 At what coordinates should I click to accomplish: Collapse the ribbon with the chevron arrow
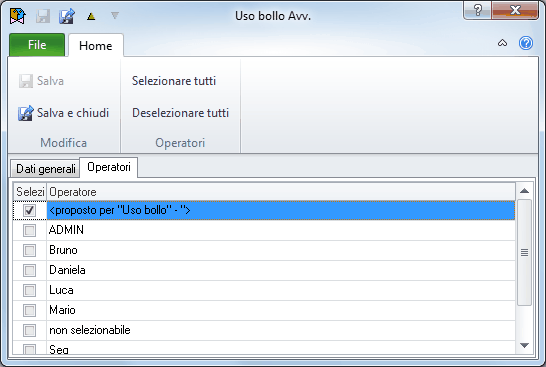pos(502,43)
